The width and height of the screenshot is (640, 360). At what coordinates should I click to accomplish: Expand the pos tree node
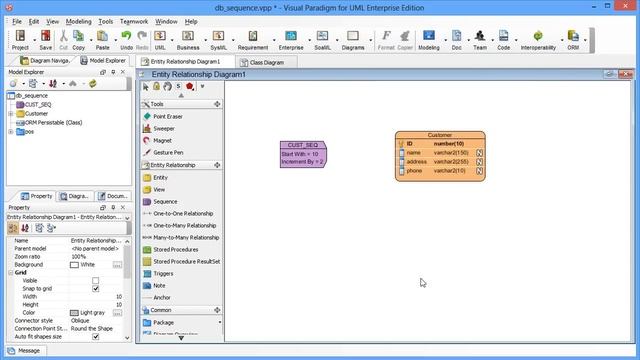tap(11, 132)
